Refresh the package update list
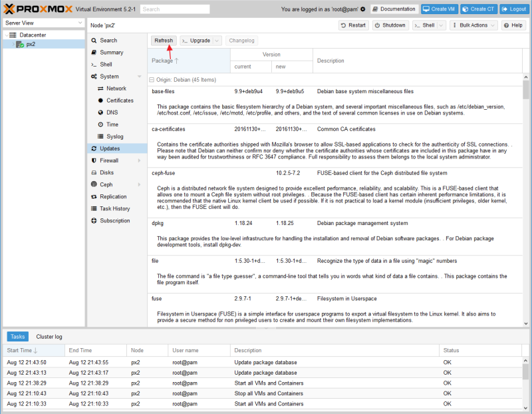Screen dimensions: 532x414 [163, 40]
